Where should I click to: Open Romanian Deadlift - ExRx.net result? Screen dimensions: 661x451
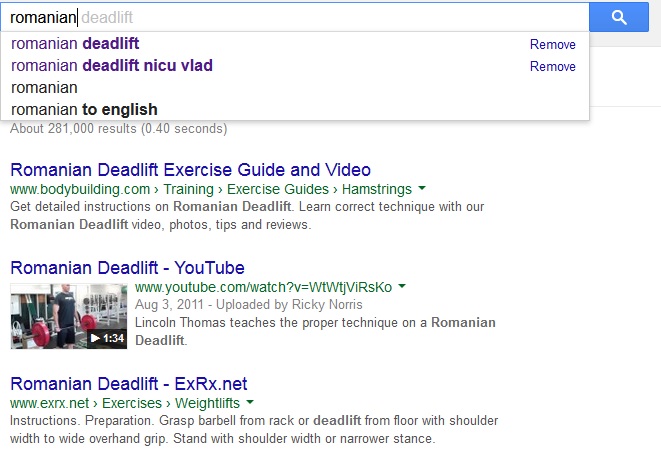tap(129, 384)
